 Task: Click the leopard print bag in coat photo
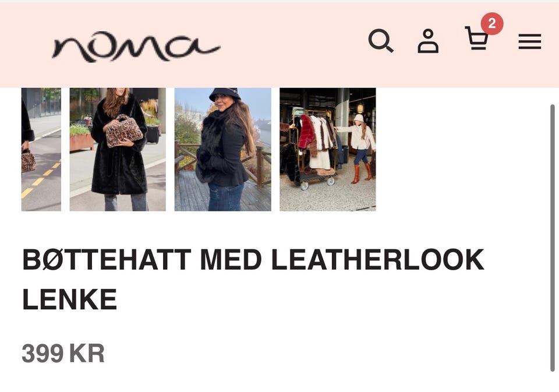coord(124,131)
